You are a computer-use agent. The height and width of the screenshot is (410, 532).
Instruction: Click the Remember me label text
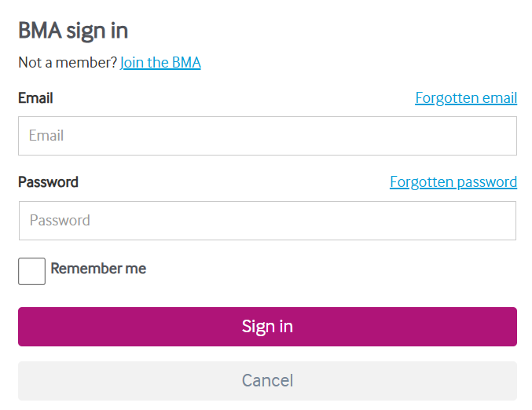click(98, 269)
